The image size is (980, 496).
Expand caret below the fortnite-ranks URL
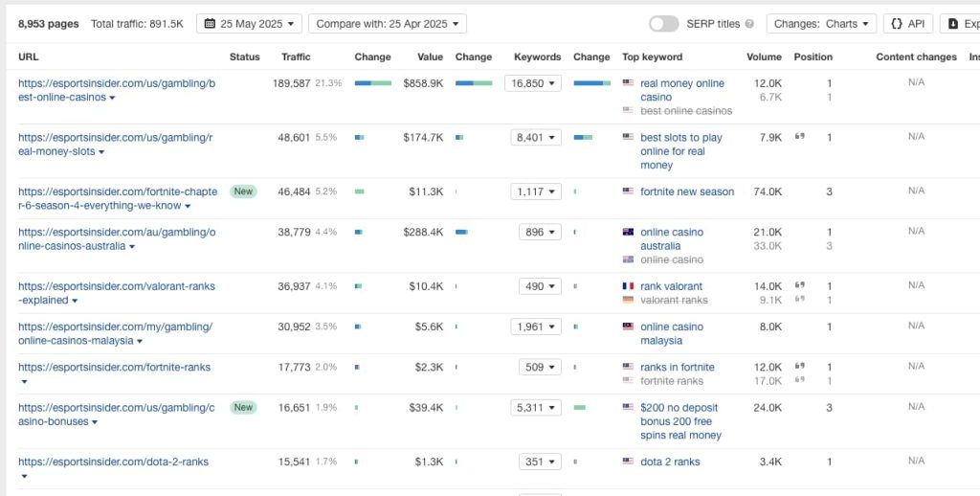tap(24, 382)
